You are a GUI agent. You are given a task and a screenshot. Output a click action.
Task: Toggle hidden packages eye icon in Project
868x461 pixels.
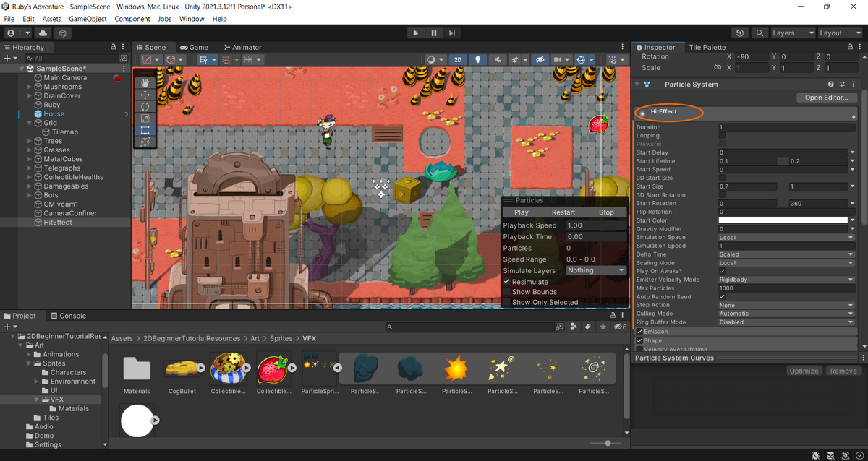[x=620, y=327]
